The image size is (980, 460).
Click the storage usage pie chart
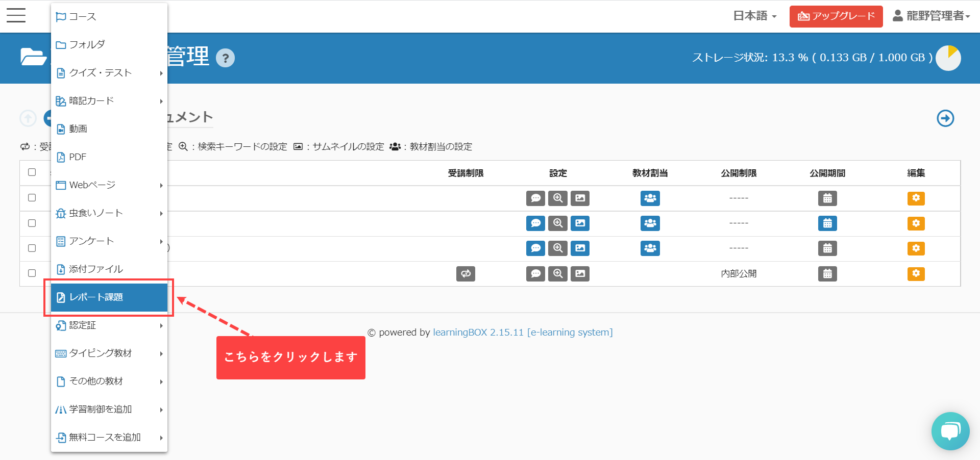(x=948, y=58)
